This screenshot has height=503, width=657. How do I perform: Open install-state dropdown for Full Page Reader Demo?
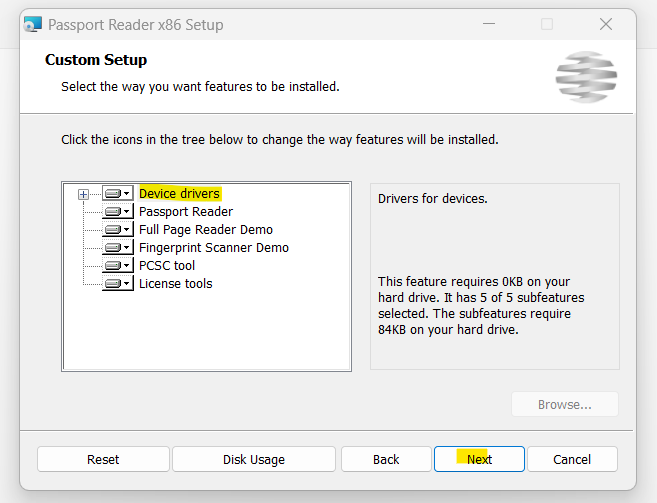118,230
